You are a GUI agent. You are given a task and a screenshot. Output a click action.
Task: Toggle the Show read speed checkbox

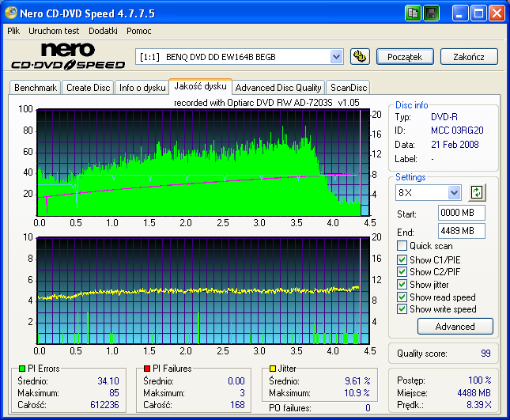tap(402, 297)
